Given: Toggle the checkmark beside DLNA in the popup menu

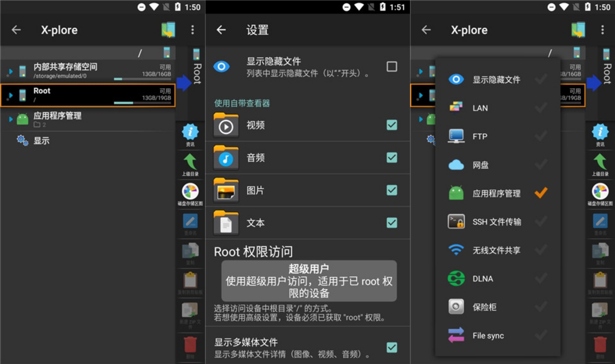Looking at the screenshot, I should click(x=541, y=279).
